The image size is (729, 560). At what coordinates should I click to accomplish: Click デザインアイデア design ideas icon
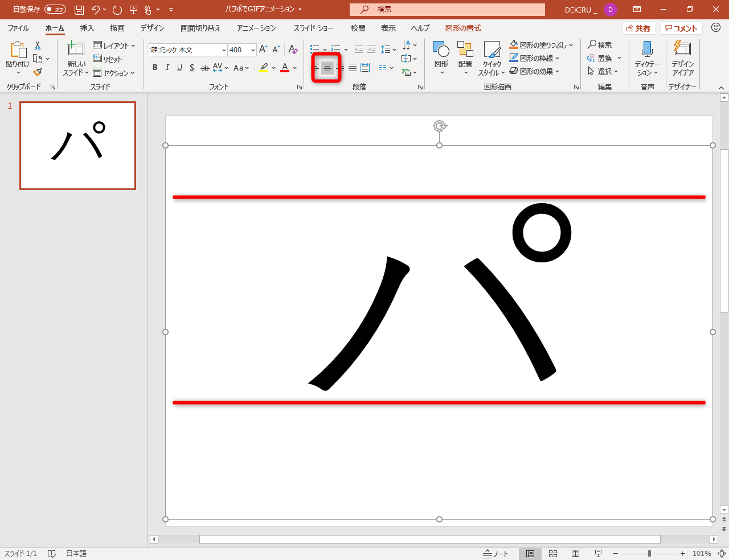tap(682, 48)
